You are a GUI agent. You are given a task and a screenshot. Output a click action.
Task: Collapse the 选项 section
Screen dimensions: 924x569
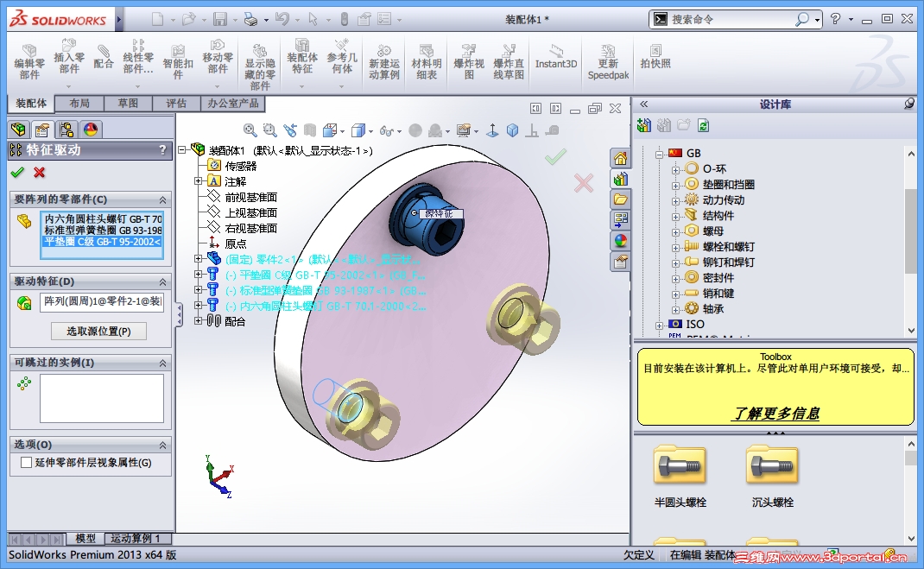click(x=162, y=445)
